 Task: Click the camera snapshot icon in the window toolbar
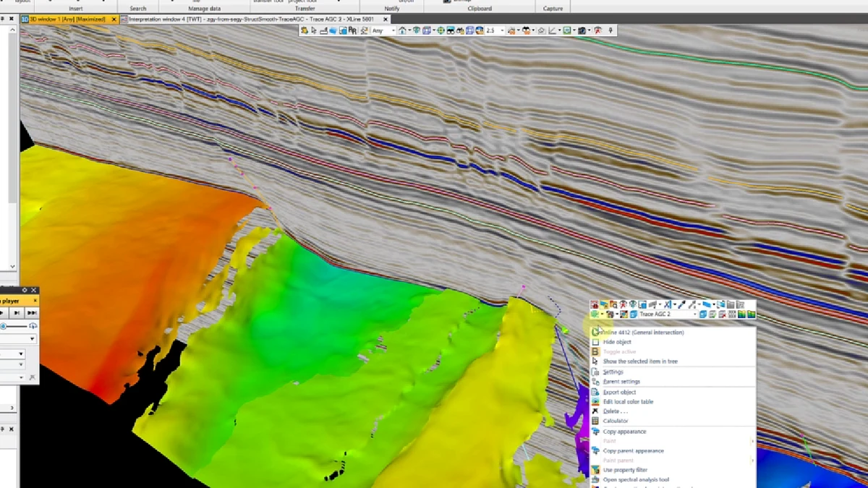click(x=582, y=31)
